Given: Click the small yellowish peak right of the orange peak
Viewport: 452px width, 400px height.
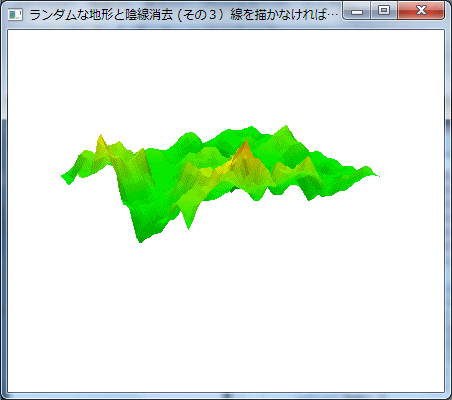Looking at the screenshot, I should click(x=307, y=162).
